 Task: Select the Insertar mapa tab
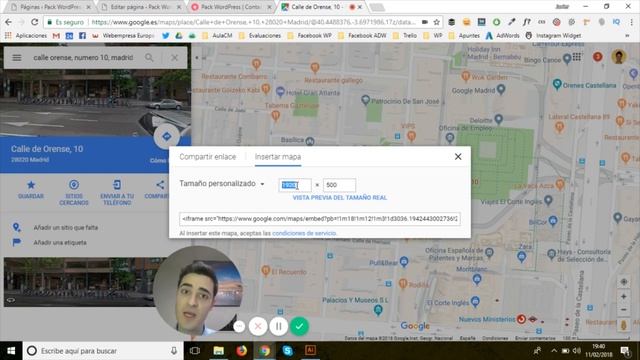(x=278, y=157)
